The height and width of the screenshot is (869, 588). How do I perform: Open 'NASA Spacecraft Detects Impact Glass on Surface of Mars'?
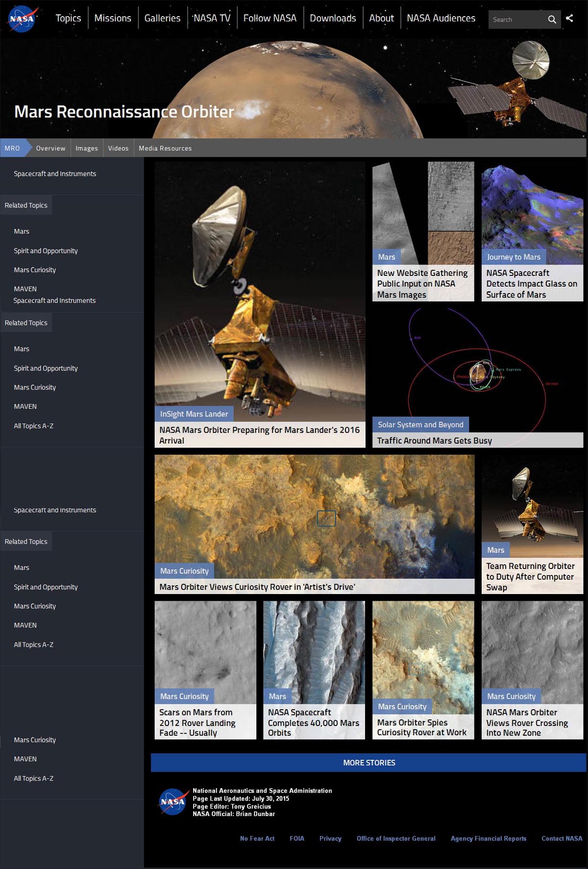pyautogui.click(x=532, y=283)
